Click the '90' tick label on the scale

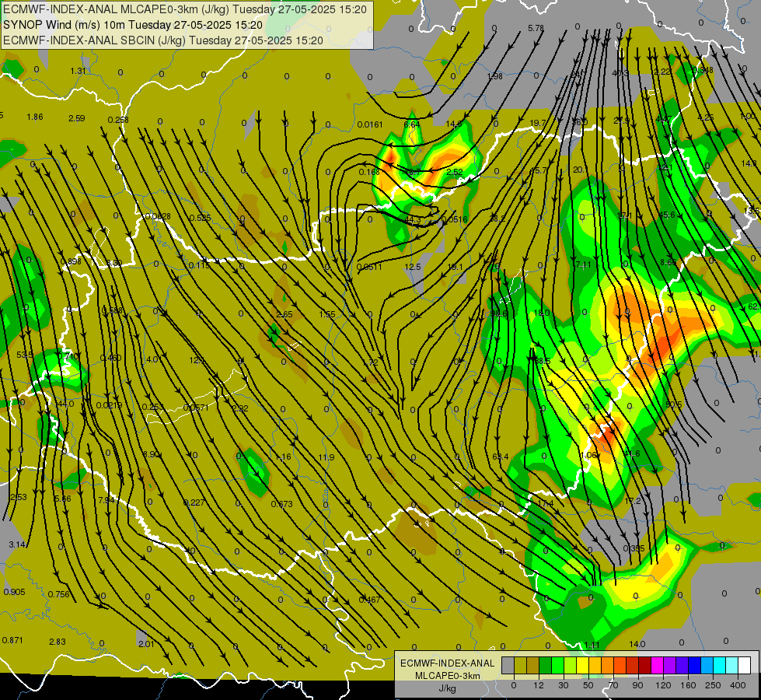(637, 685)
